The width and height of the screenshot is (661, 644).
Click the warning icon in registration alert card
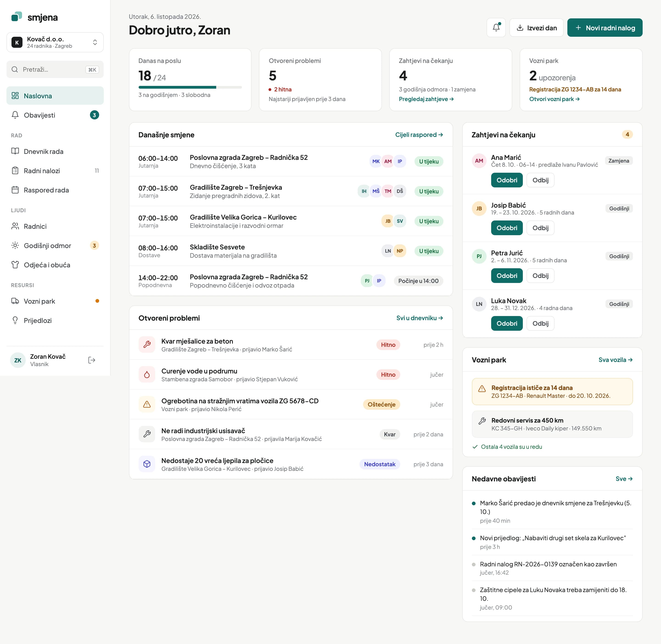482,389
